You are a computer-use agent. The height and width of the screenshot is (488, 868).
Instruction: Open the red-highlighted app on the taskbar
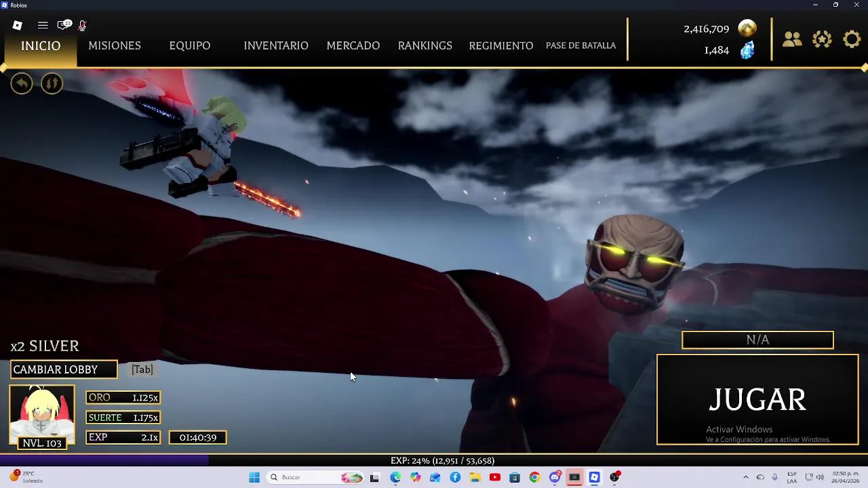point(574,477)
